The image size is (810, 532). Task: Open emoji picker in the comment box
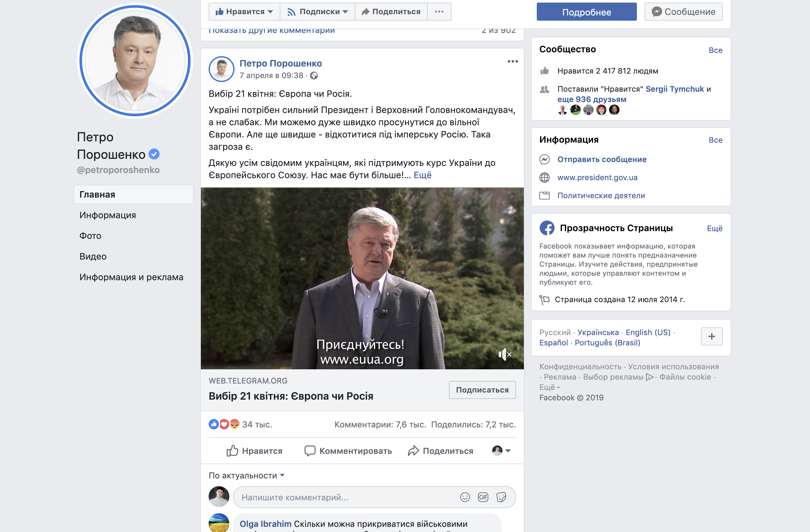[x=465, y=496]
